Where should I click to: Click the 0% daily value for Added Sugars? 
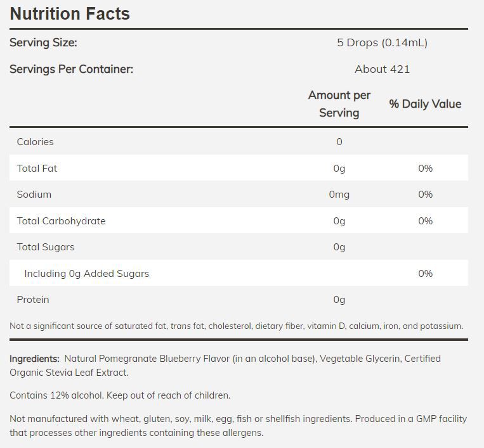pyautogui.click(x=425, y=274)
